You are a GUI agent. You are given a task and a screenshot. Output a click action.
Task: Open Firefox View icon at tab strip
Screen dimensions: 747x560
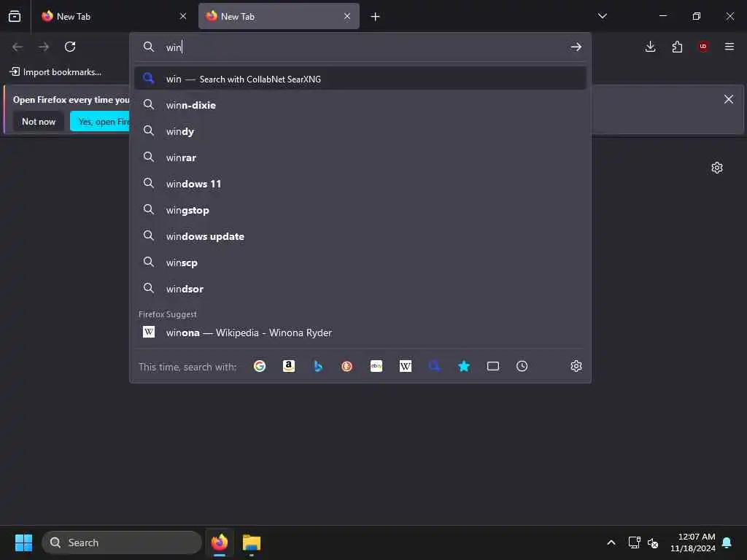(x=15, y=16)
